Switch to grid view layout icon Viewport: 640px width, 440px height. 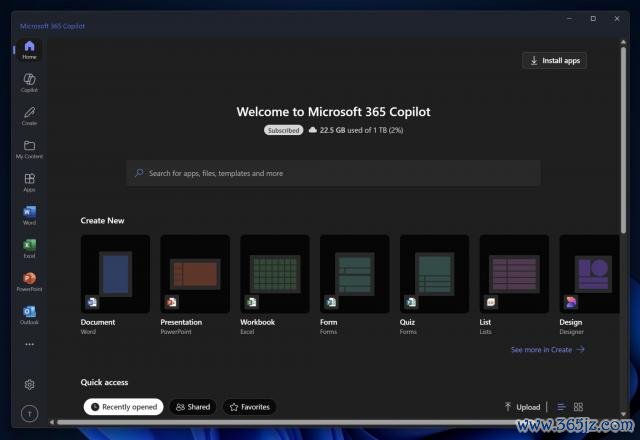[578, 407]
